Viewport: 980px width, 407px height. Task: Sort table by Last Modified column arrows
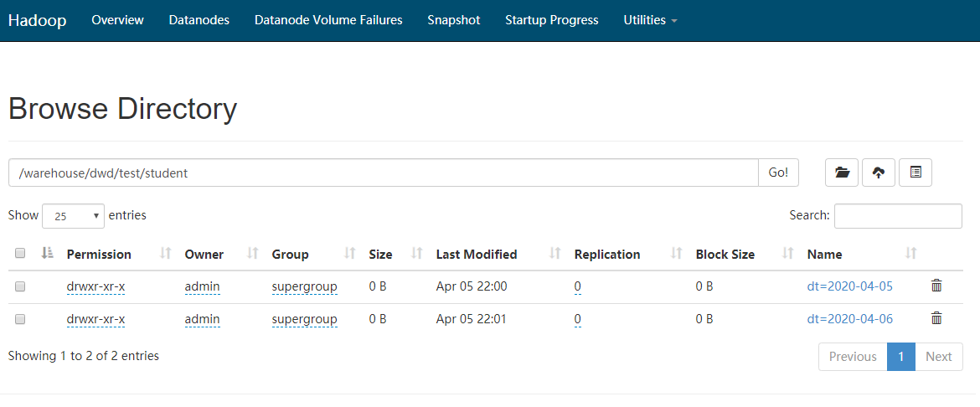coord(555,253)
